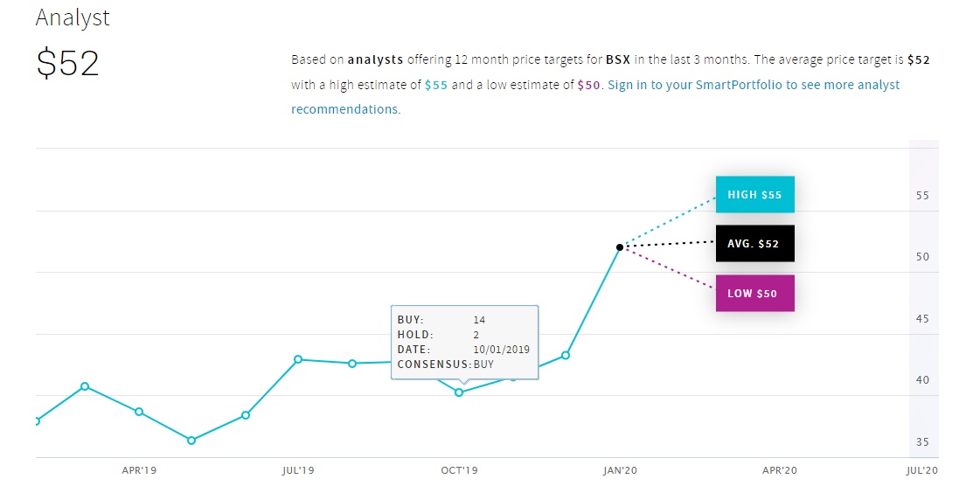
Task: Select the July 2019 data point on chart
Action: click(x=298, y=359)
